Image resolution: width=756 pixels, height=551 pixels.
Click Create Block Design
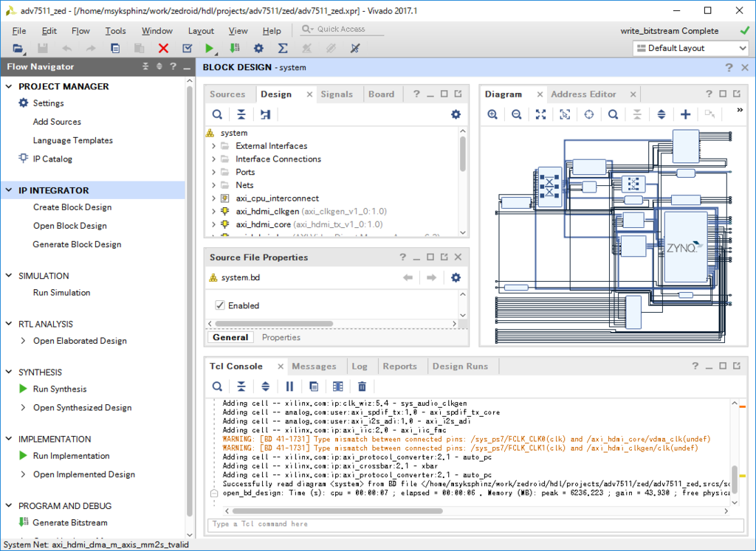[x=72, y=207]
